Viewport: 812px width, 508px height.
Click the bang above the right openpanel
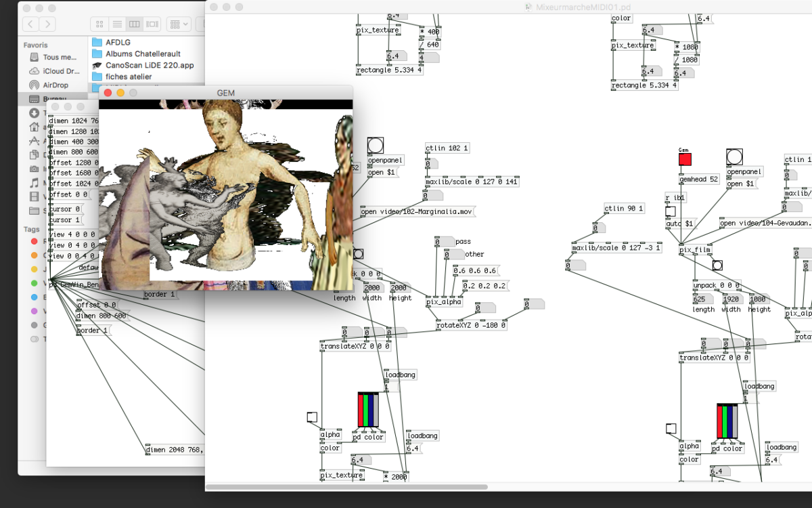tap(734, 157)
